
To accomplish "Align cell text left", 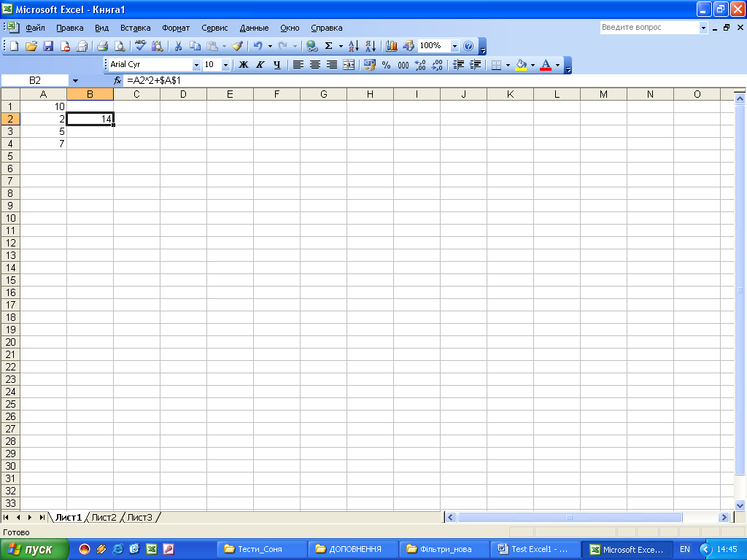I will (298, 65).
